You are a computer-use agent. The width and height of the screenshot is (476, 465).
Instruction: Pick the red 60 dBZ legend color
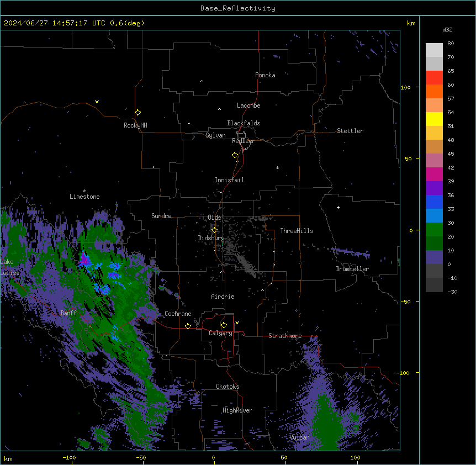(x=434, y=77)
